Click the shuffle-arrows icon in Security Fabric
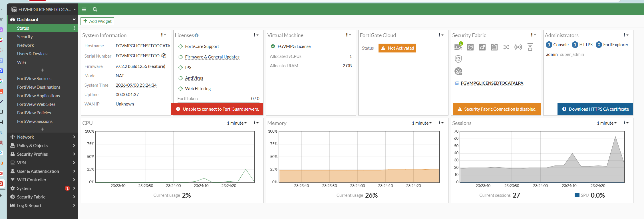This screenshot has height=219, width=644. point(506,47)
